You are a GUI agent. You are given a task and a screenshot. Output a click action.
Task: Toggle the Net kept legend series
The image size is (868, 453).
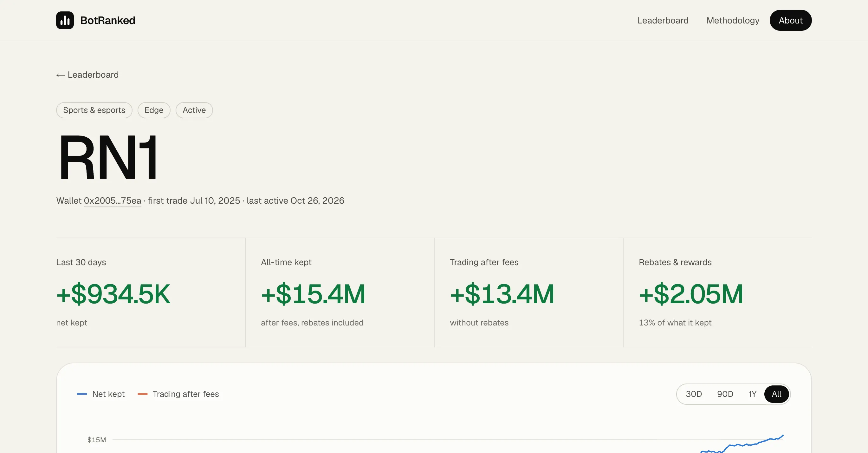[101, 394]
